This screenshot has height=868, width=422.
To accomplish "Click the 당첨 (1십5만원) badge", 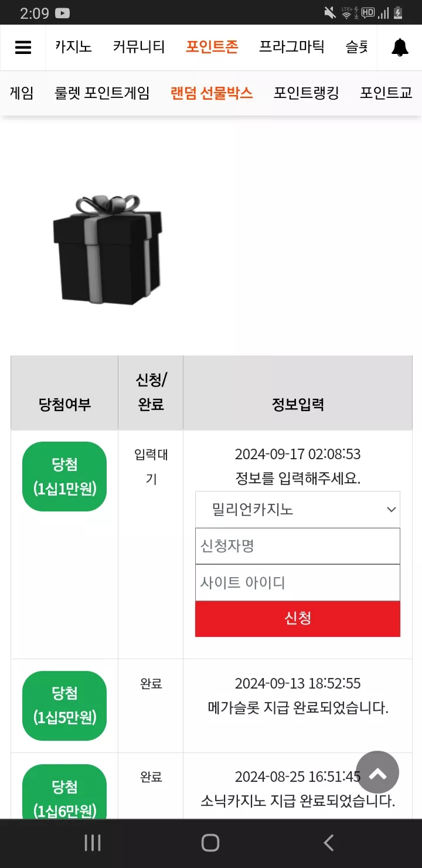I will point(64,706).
